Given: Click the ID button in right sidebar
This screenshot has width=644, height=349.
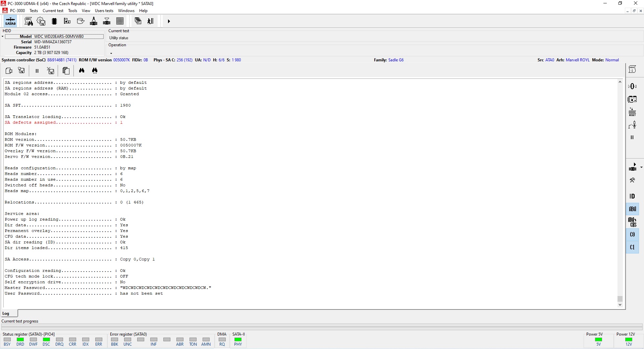Looking at the screenshot, I should tap(632, 196).
